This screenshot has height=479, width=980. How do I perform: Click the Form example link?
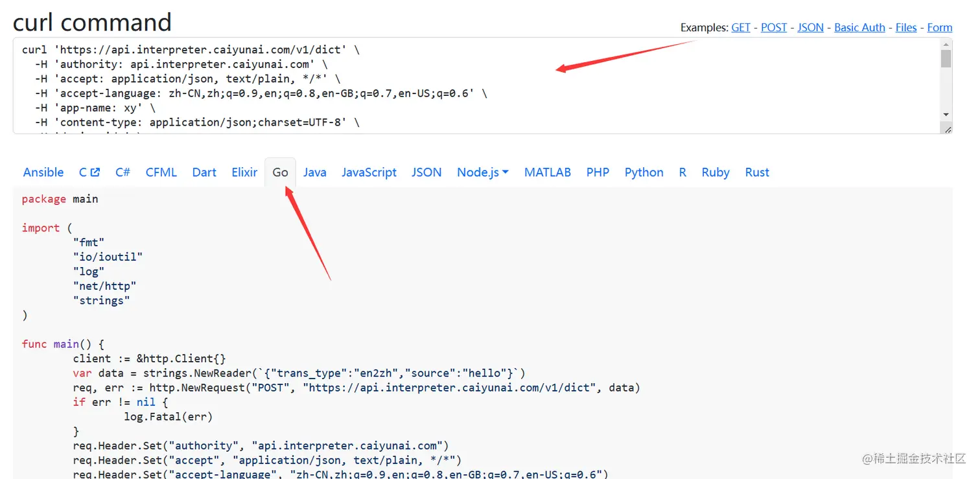[940, 27]
